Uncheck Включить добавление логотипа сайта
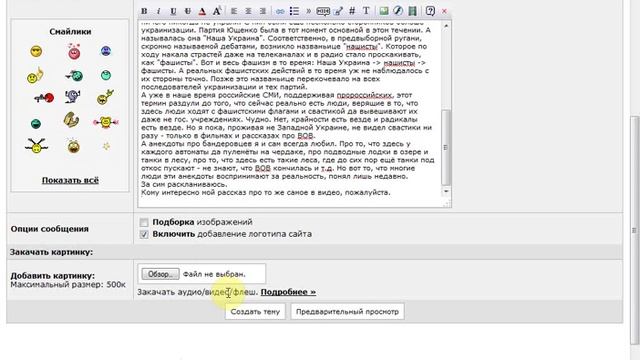 click(x=144, y=234)
